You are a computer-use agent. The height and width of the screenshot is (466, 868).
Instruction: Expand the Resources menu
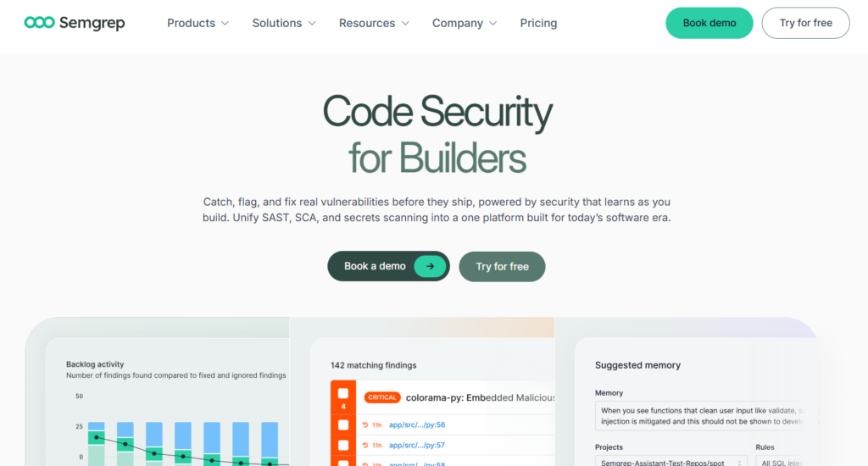point(374,23)
